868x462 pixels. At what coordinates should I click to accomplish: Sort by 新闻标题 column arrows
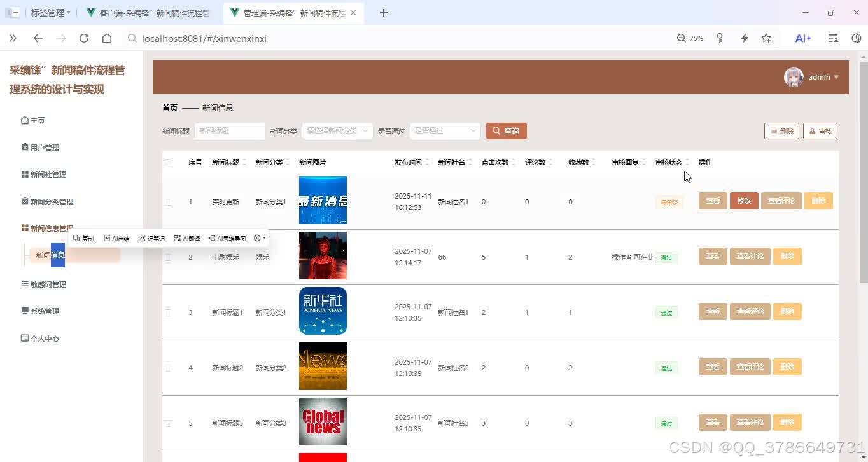click(244, 162)
